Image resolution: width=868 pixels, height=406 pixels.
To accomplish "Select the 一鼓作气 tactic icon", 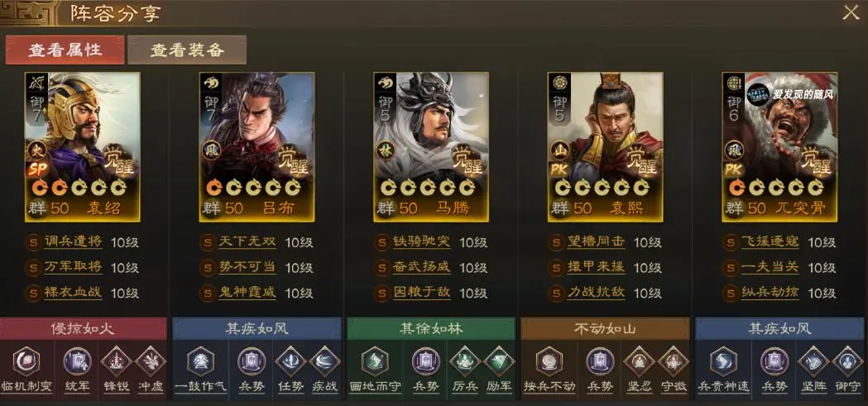I will (x=200, y=362).
